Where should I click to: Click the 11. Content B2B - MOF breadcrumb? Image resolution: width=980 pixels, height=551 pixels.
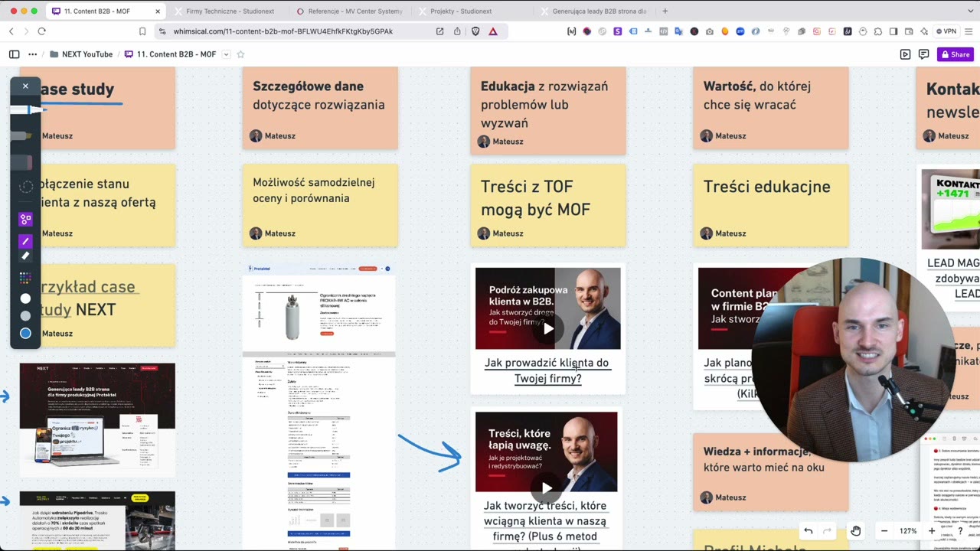(x=170, y=54)
